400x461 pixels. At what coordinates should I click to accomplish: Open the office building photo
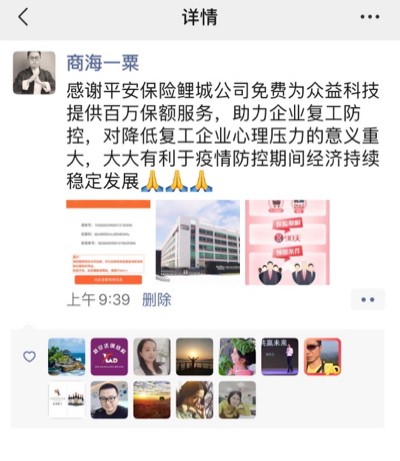coord(198,242)
